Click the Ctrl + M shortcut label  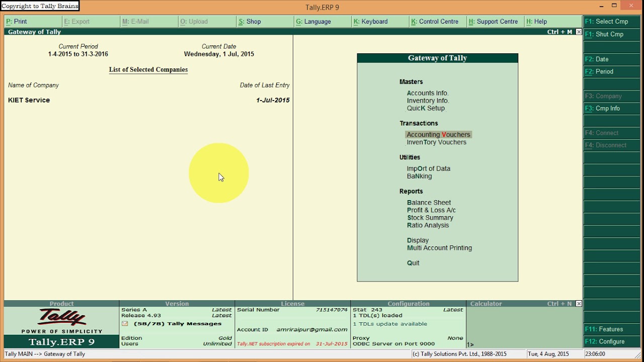click(x=559, y=32)
